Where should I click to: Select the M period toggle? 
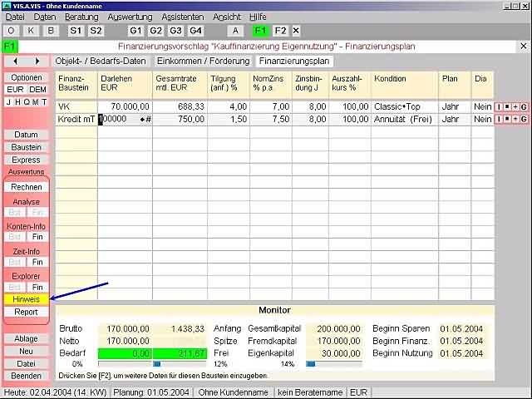[35, 102]
